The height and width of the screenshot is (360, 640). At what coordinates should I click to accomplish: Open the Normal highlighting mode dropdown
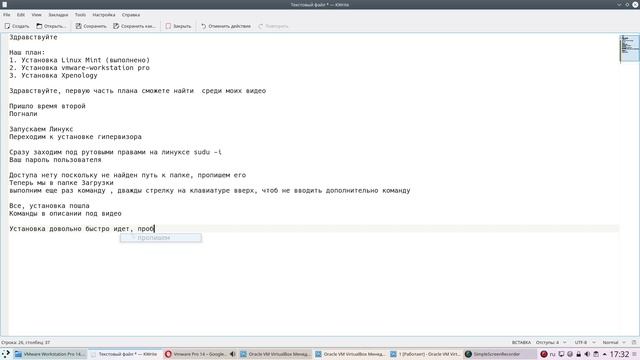[x=613, y=342]
